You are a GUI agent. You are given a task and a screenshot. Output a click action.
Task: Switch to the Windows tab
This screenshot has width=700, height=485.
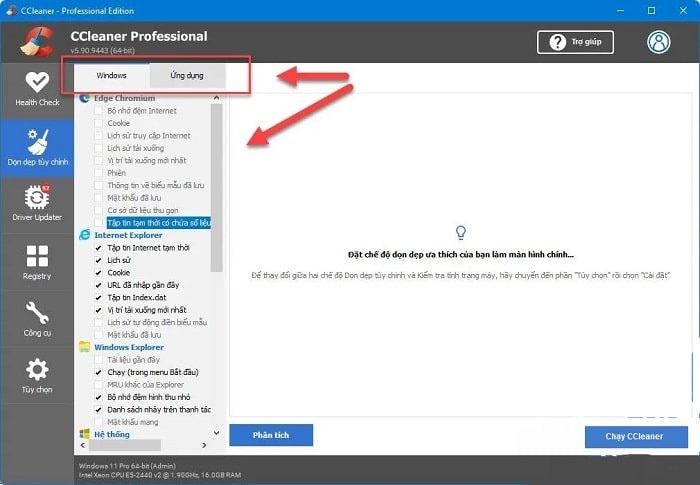pos(112,75)
